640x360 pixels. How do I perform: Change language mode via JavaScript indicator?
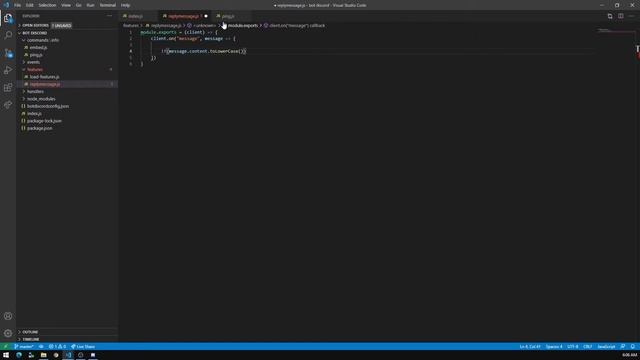pyautogui.click(x=606, y=347)
